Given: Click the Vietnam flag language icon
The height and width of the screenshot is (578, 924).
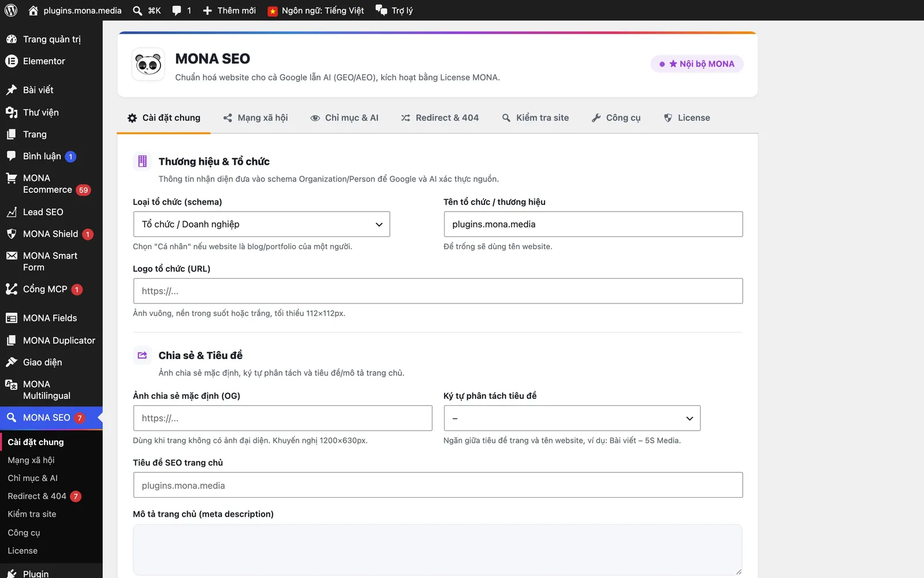Looking at the screenshot, I should [x=273, y=11].
